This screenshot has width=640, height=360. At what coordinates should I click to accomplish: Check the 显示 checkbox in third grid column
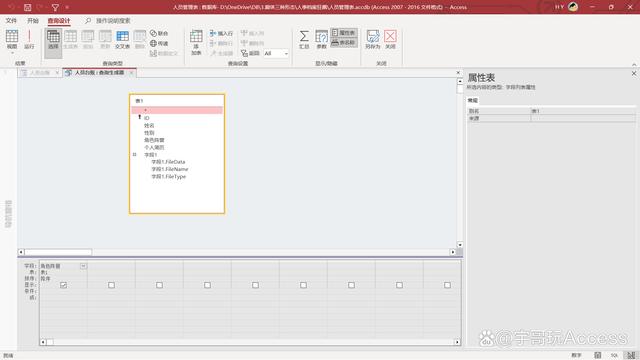[x=160, y=285]
